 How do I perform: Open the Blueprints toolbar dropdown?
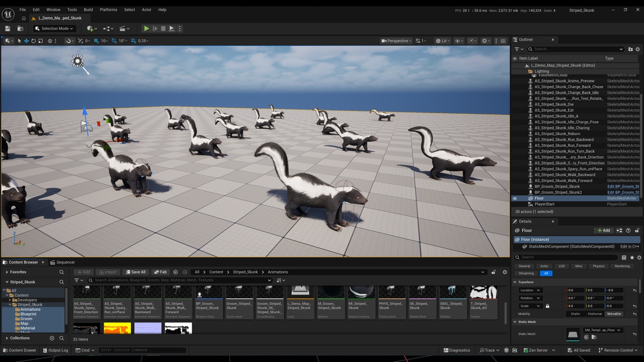point(108,29)
